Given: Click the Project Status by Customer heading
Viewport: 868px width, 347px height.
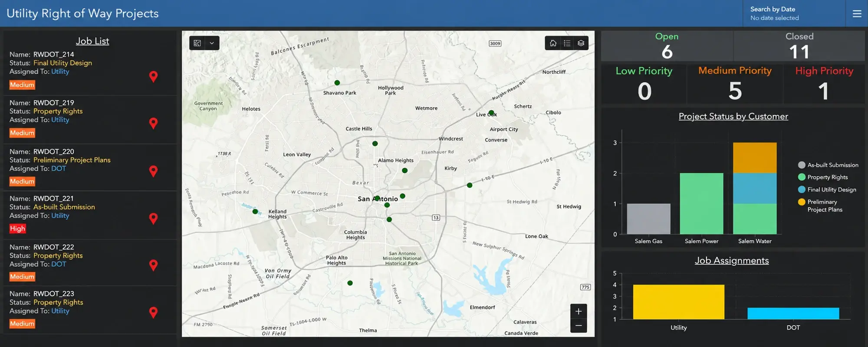Looking at the screenshot, I should 733,116.
